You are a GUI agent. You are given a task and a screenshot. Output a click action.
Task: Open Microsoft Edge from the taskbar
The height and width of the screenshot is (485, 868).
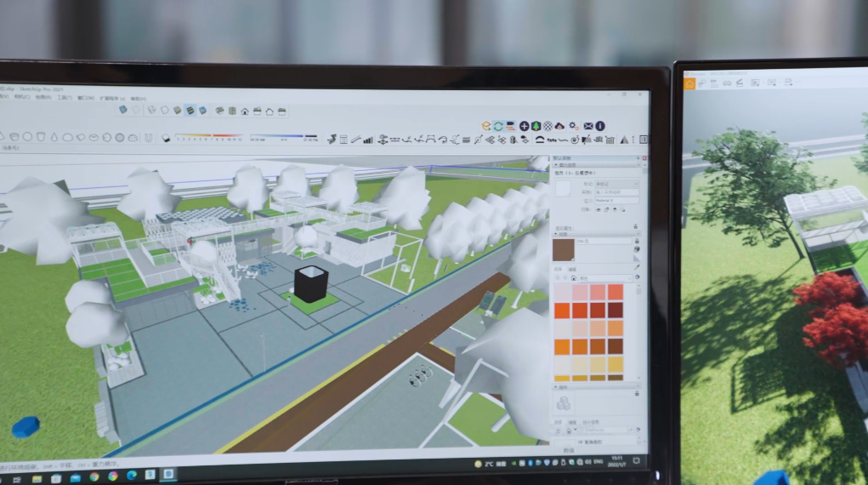tap(132, 476)
